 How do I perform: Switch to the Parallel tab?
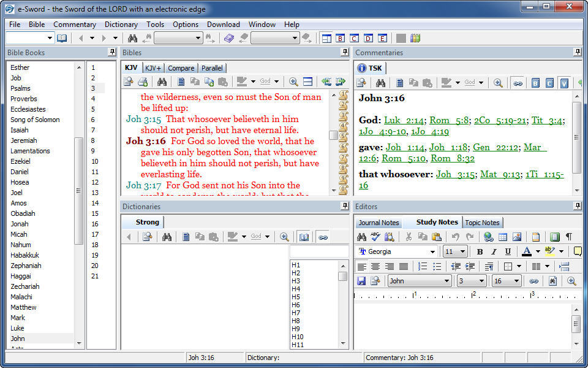[x=212, y=68]
